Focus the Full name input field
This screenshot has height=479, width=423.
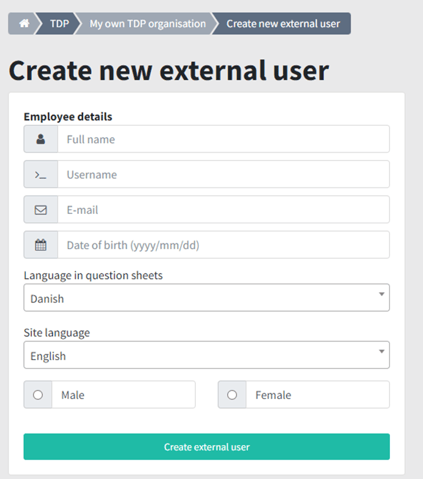(x=223, y=139)
